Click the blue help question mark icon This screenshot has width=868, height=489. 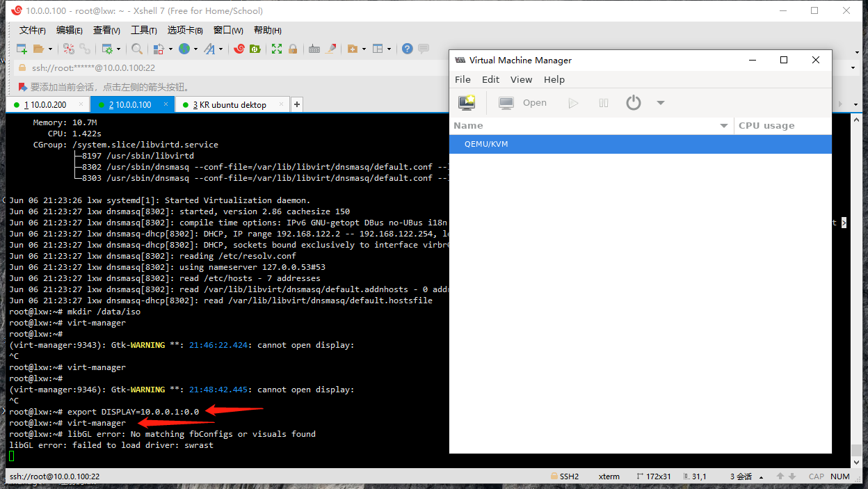coord(407,49)
